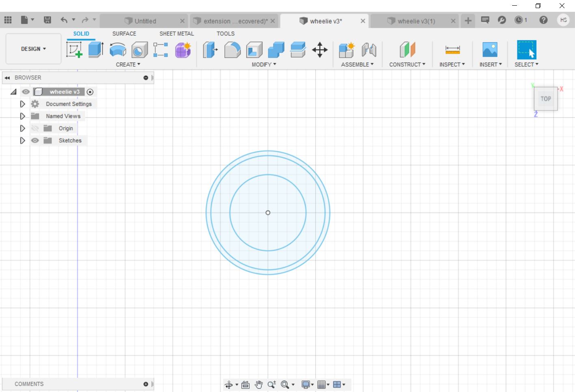Activate wheelie v3 component radio button
Viewport: 575px width, 392px height.
point(90,92)
